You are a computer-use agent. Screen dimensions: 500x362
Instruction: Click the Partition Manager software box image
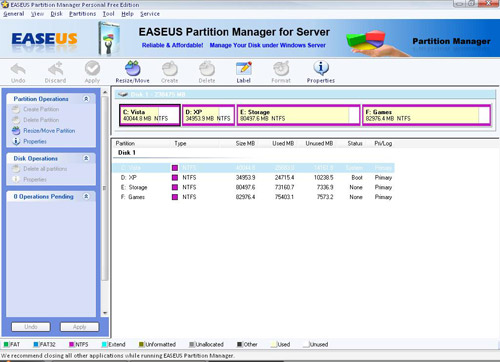coord(109,38)
